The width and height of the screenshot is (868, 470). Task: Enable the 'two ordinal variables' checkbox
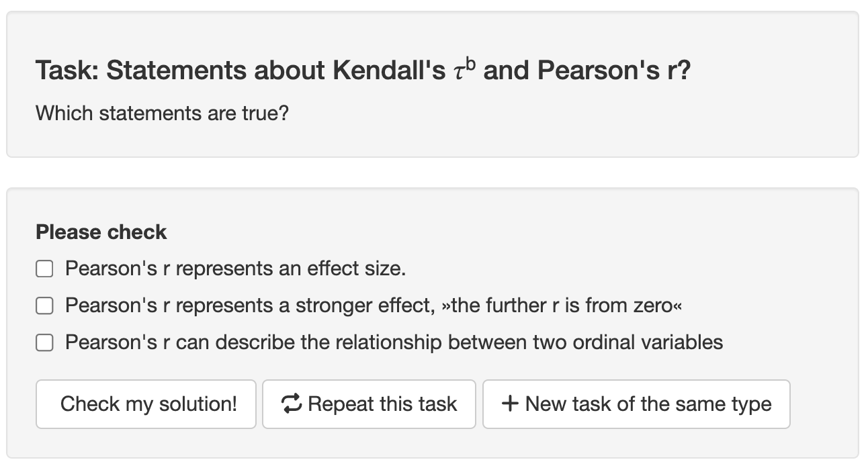point(44,343)
